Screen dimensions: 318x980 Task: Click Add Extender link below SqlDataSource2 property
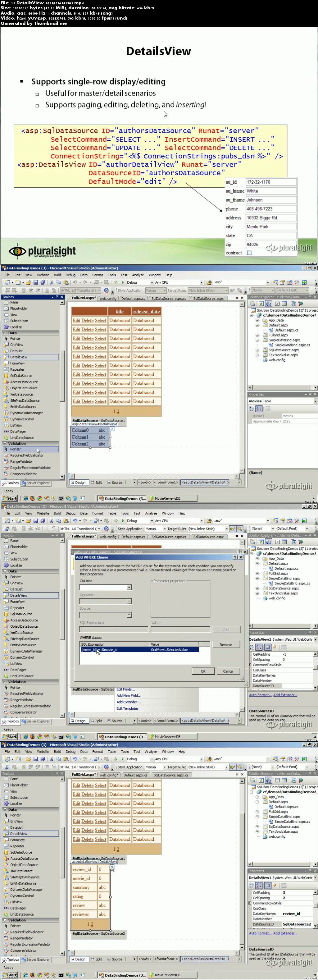point(285,933)
